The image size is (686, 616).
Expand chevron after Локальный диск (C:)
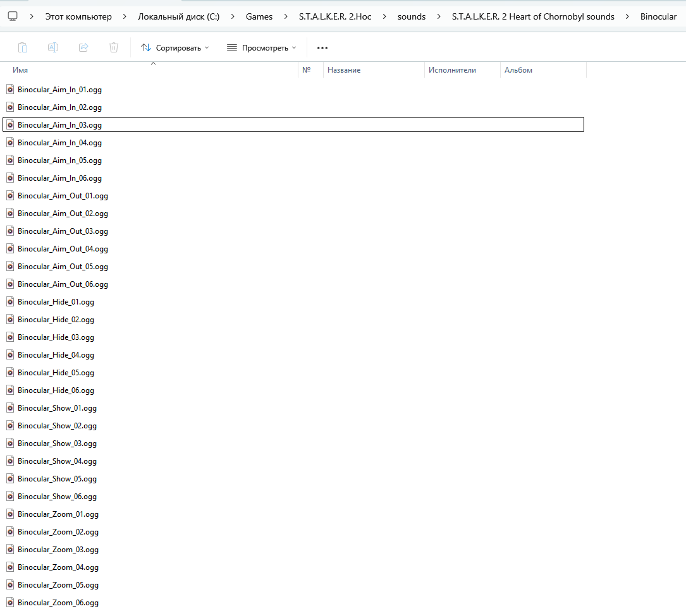click(233, 16)
